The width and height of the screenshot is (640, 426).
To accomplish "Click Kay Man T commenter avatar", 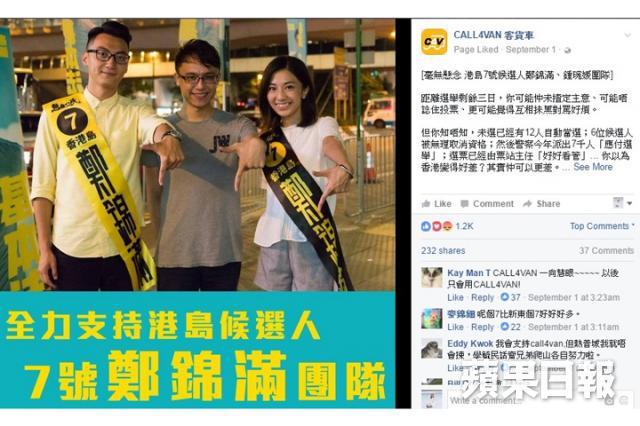I will [432, 278].
